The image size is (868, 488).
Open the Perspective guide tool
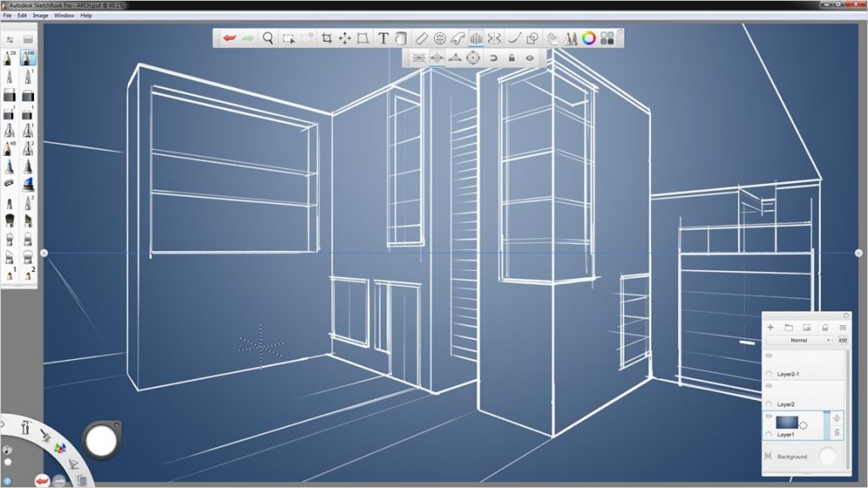(476, 38)
